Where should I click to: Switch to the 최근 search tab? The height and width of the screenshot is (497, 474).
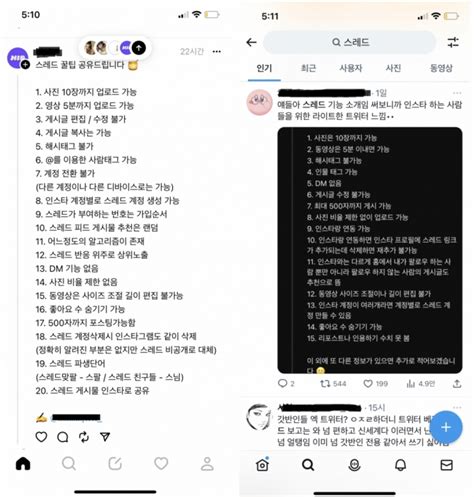pyautogui.click(x=308, y=68)
